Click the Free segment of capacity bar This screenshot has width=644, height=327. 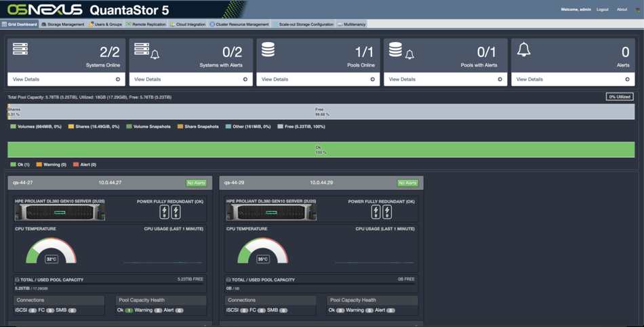[323, 112]
